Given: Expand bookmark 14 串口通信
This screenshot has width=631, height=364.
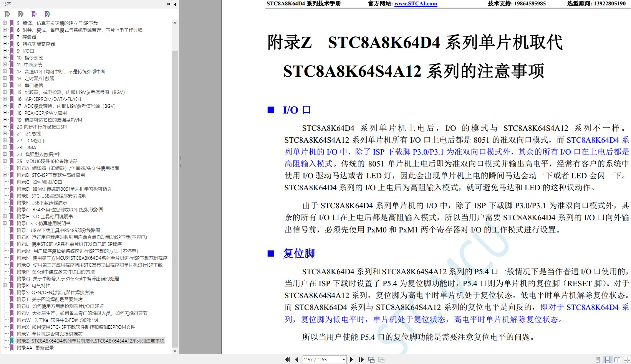Looking at the screenshot, I should 5,85.
